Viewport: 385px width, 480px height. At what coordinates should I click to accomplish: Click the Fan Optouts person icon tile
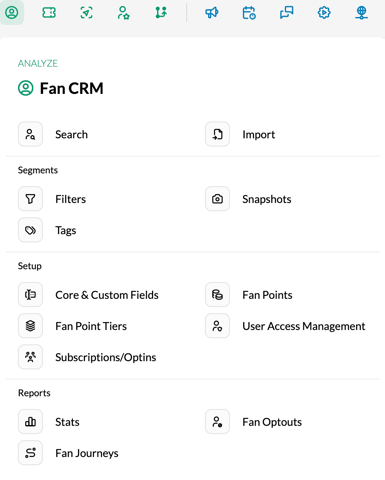(217, 422)
